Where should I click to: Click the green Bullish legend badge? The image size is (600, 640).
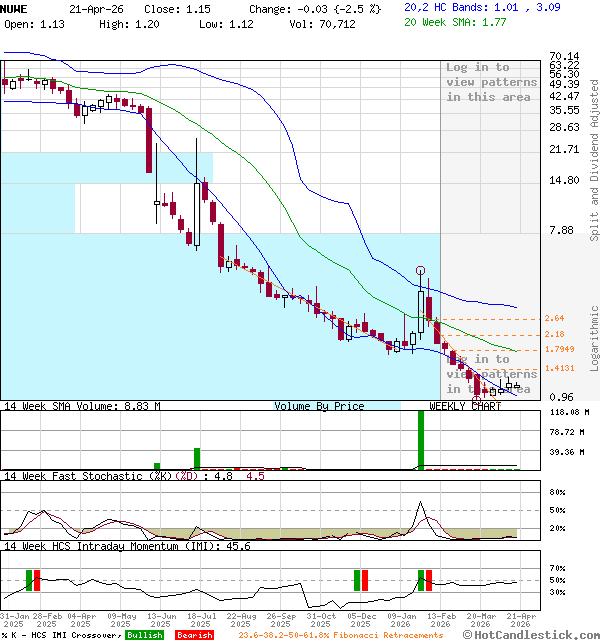tap(144, 635)
